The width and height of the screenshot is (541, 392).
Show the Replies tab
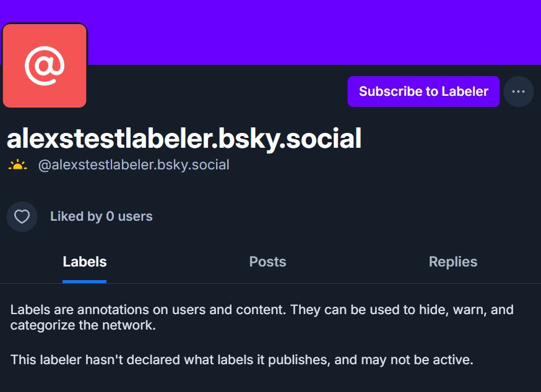(453, 262)
